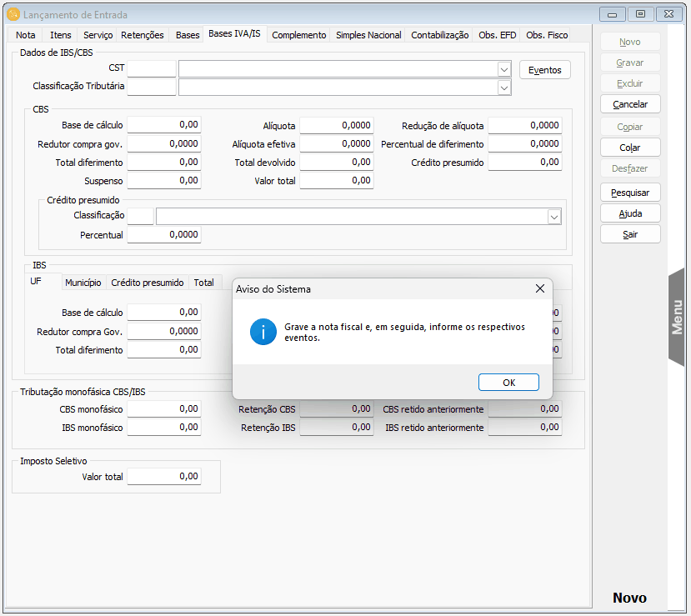
Task: Click the CBS Base de cálculo field
Action: [164, 125]
